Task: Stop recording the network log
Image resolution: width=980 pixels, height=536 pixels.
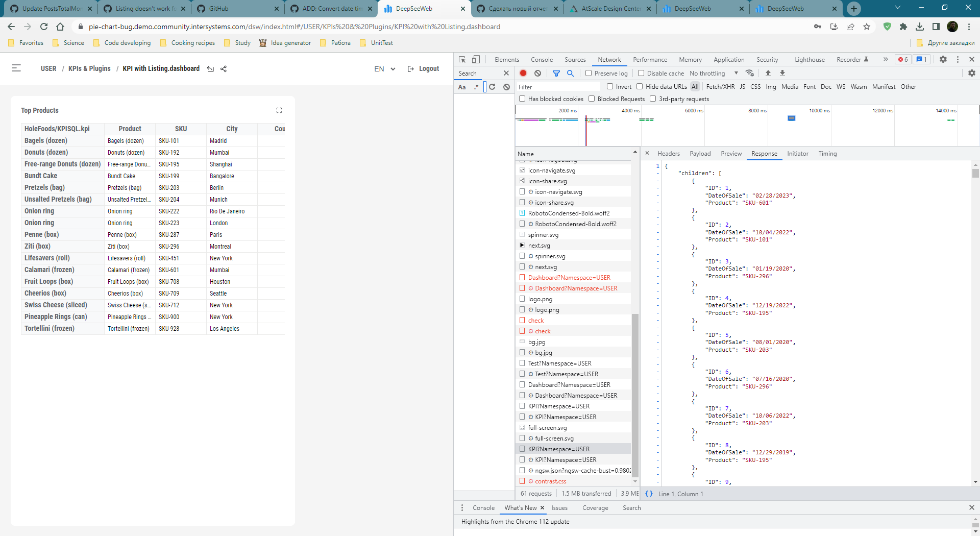Action: click(x=523, y=73)
